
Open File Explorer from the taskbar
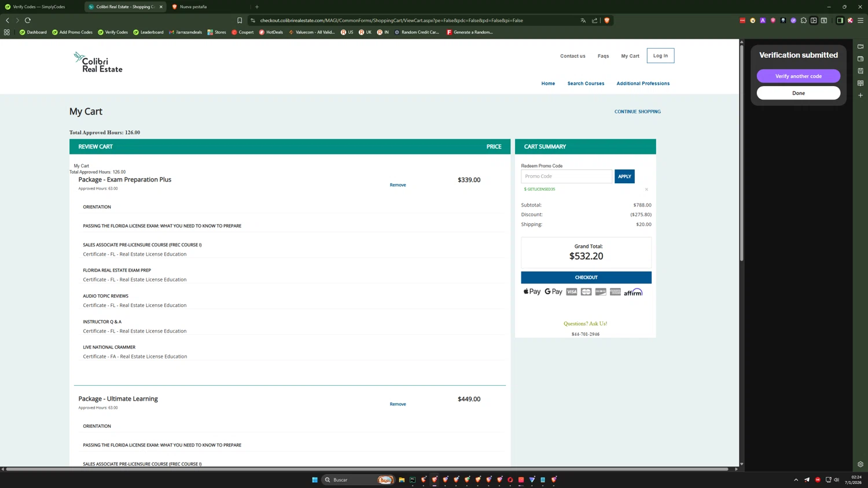(x=402, y=479)
